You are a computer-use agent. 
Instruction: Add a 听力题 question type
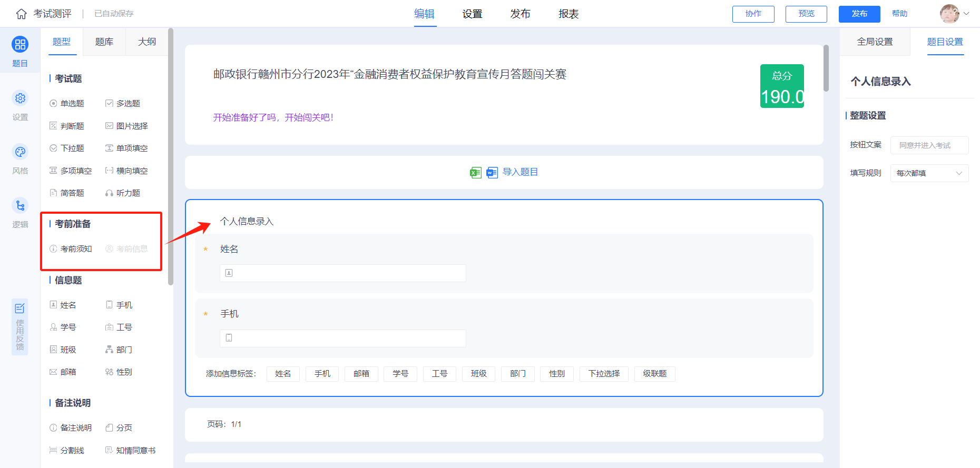[x=123, y=193]
